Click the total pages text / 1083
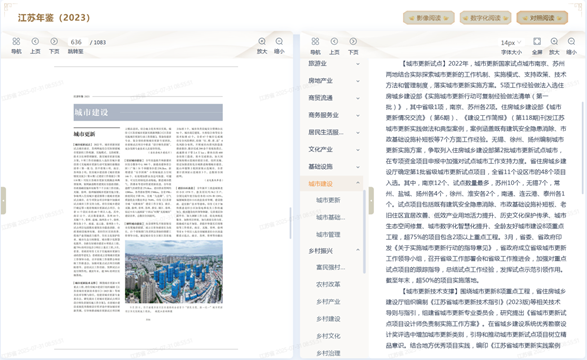The width and height of the screenshot is (587, 360). pyautogui.click(x=98, y=42)
